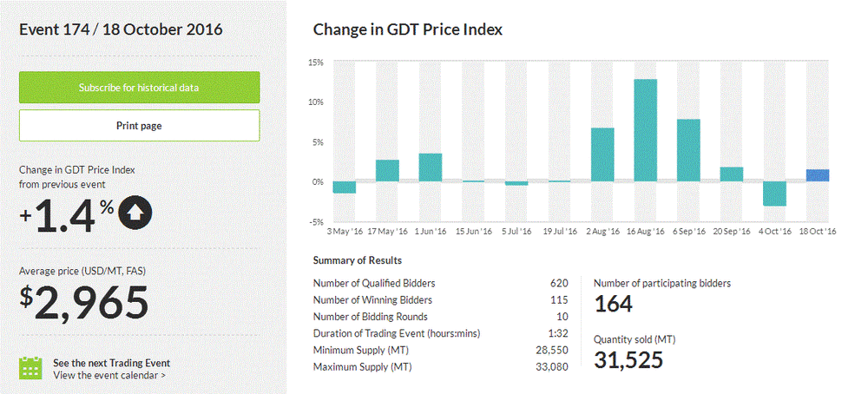Image resolution: width=868 pixels, height=394 pixels.
Task: Click the Change in GDT Price Index title
Action: [x=407, y=30]
